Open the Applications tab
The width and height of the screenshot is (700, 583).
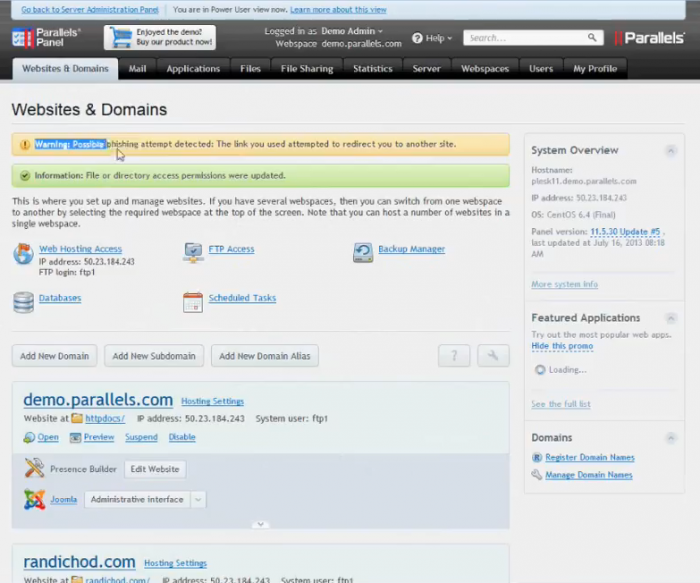[193, 69]
